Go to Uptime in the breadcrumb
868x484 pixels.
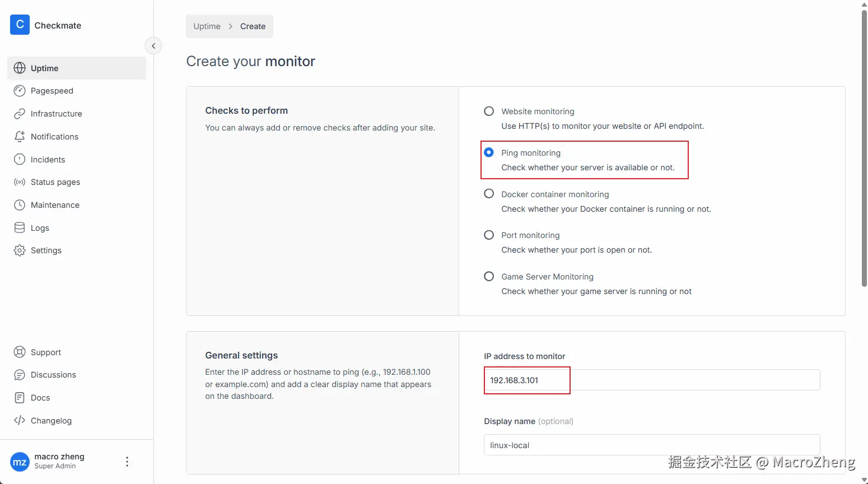(207, 26)
